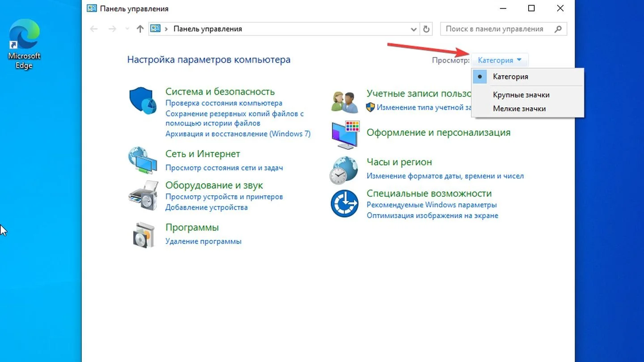Minimize the Control Panel window
This screenshot has width=644, height=362.
pyautogui.click(x=503, y=8)
